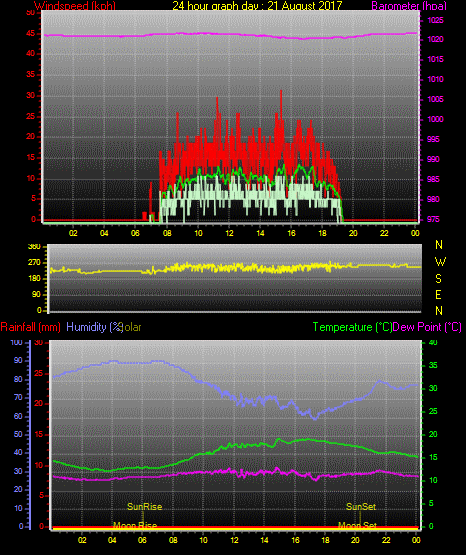Click the 24 hour graph day title
The height and width of the screenshot is (555, 466).
coord(257,6)
